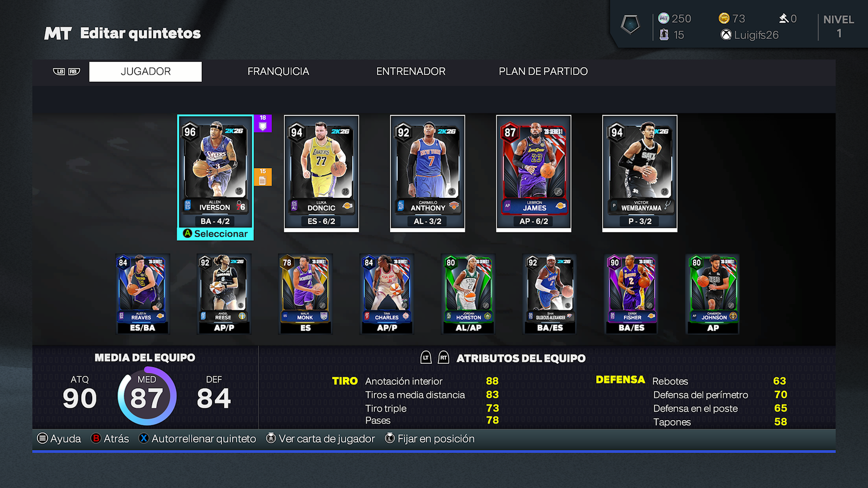Screen dimensions: 868x488
Task: Click the purple badge icon showing 18
Action: point(263,123)
